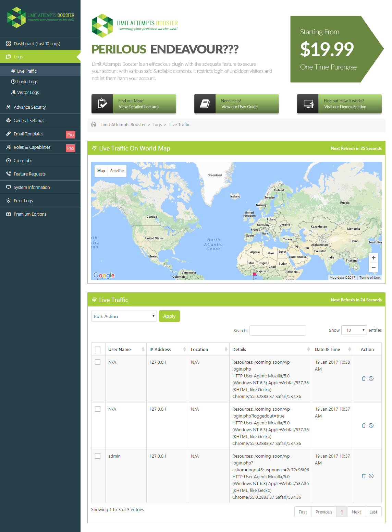The width and height of the screenshot is (392, 532).
Task: Open the Bulk Action dropdown
Action: pos(124,316)
